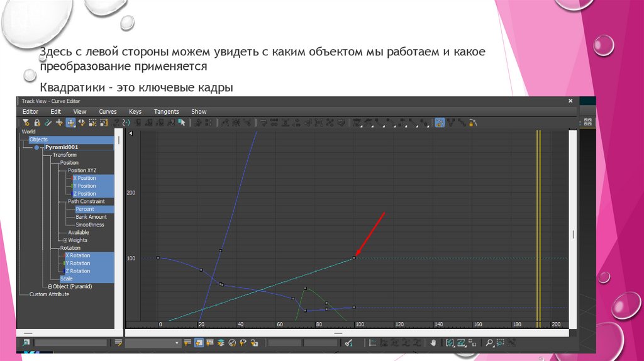The height and width of the screenshot is (361, 644).
Task: Expand the Weights track
Action: point(65,240)
